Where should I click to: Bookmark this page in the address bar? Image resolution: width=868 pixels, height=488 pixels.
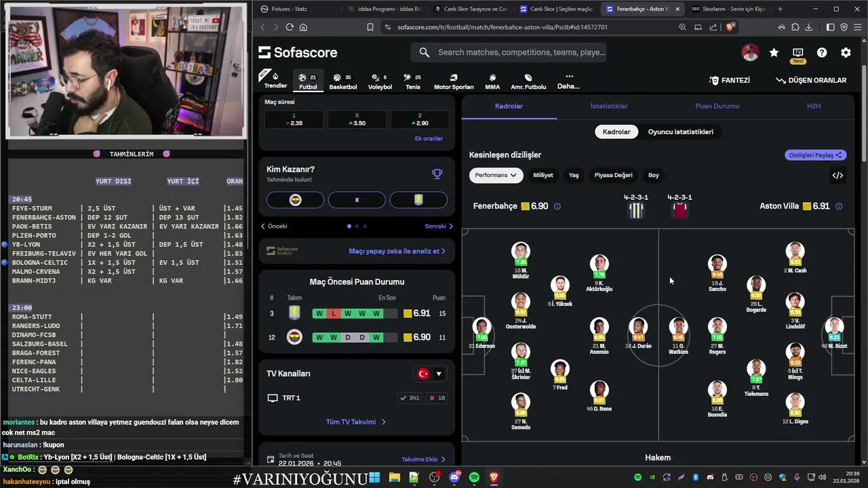pyautogui.click(x=370, y=27)
